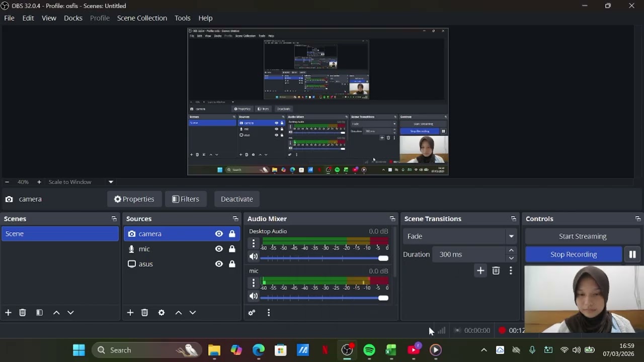
Task: Remove selected scene with trash icon
Action: click(x=22, y=313)
